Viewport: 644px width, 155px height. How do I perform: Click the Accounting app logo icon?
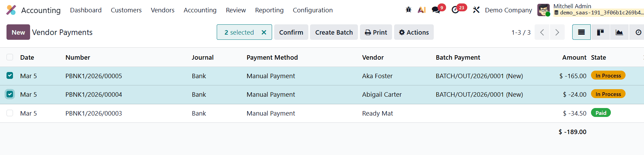[x=11, y=10]
